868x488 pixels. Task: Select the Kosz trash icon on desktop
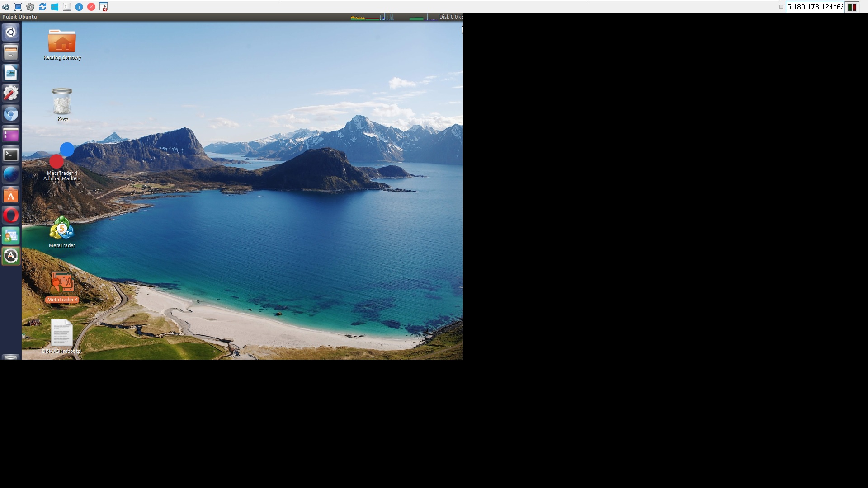[x=62, y=105]
